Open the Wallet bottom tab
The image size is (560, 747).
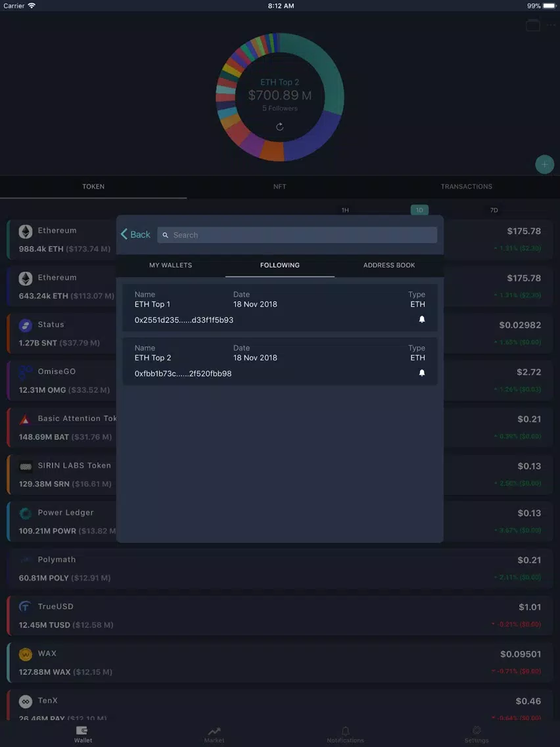pos(83,734)
